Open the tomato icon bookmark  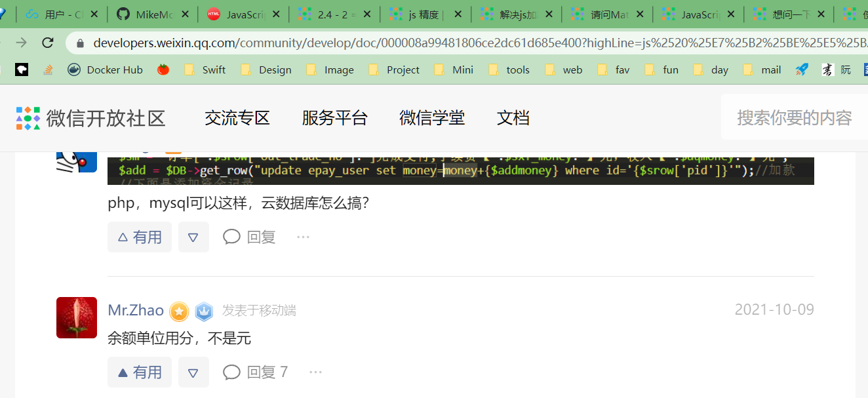point(163,70)
